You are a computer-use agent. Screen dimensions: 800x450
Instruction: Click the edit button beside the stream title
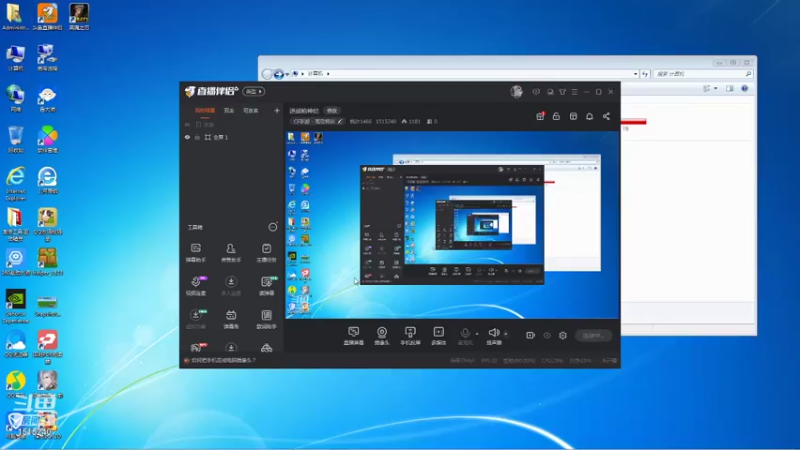(332, 111)
